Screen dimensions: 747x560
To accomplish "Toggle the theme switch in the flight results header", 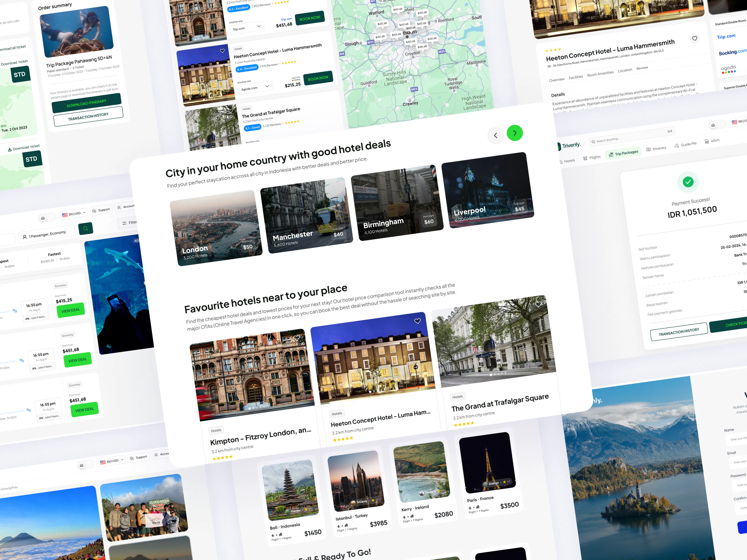I will (47, 218).
